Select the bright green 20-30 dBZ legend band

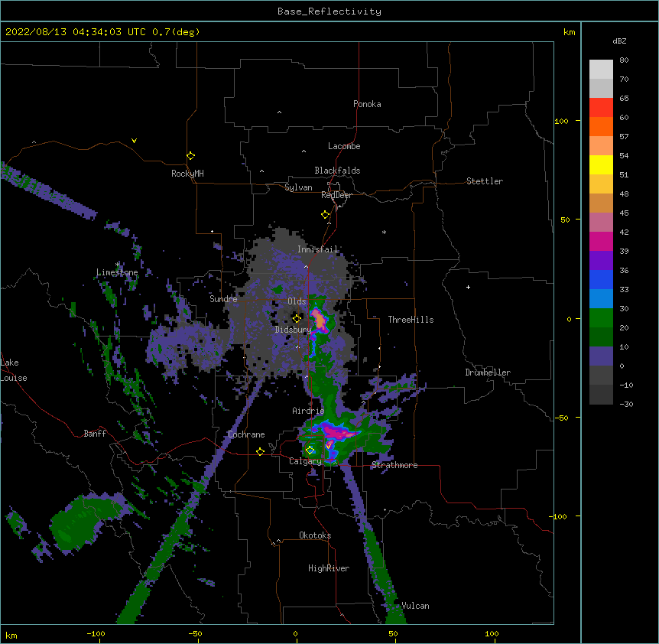coord(601,318)
